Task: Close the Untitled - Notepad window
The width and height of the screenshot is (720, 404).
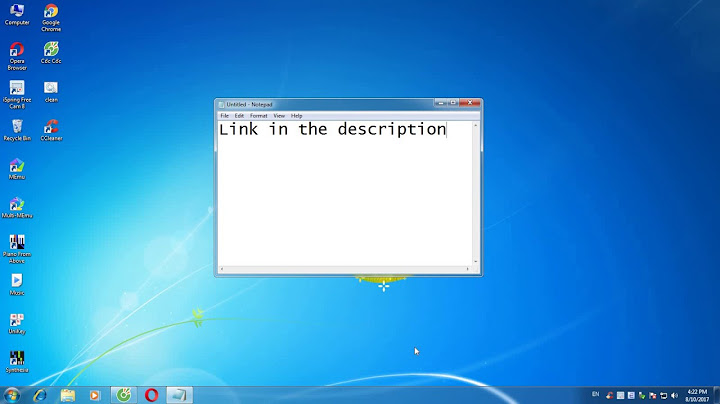Action: (x=470, y=103)
